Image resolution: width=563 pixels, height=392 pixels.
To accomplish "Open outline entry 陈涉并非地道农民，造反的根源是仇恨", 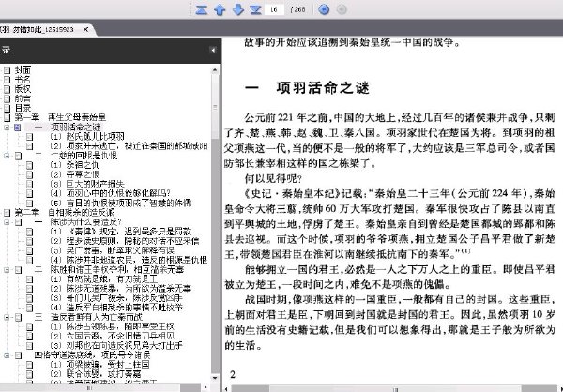I will [x=129, y=261].
